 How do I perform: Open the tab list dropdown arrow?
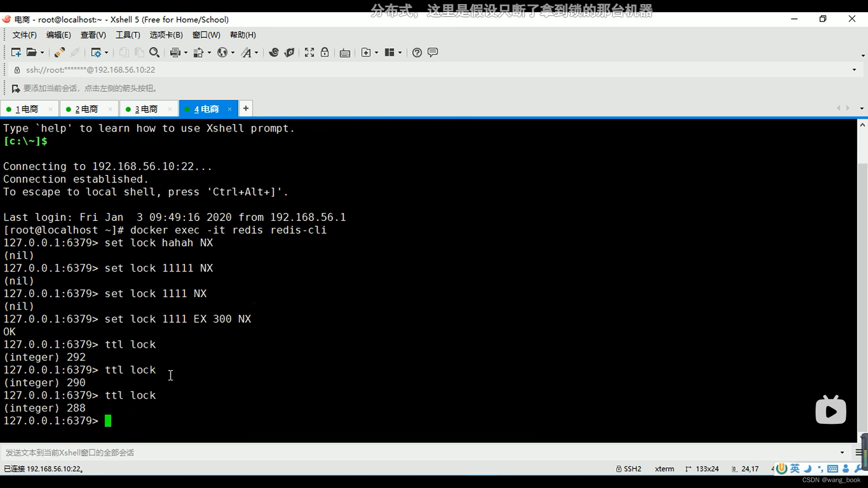coord(862,108)
